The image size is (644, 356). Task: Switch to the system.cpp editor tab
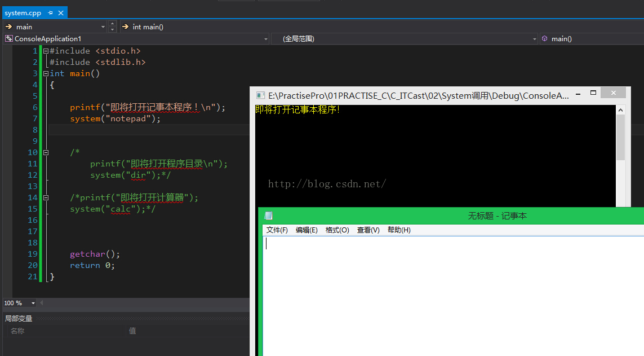23,13
